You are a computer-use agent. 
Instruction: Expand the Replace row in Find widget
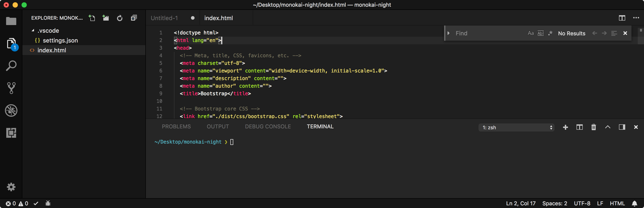point(449,33)
